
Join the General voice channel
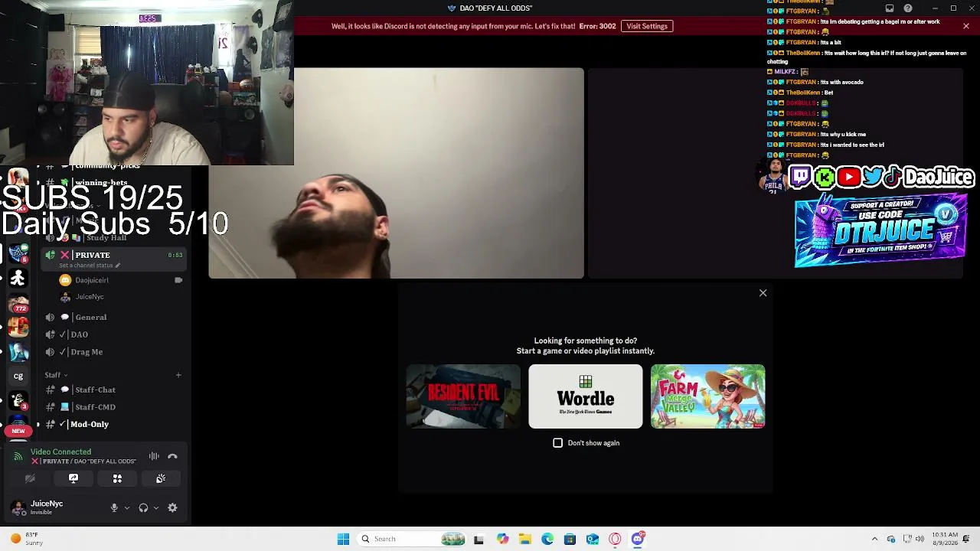[x=115, y=317]
